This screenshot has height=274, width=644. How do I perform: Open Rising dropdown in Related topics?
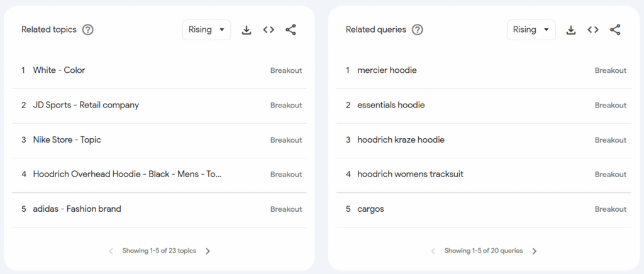(206, 30)
